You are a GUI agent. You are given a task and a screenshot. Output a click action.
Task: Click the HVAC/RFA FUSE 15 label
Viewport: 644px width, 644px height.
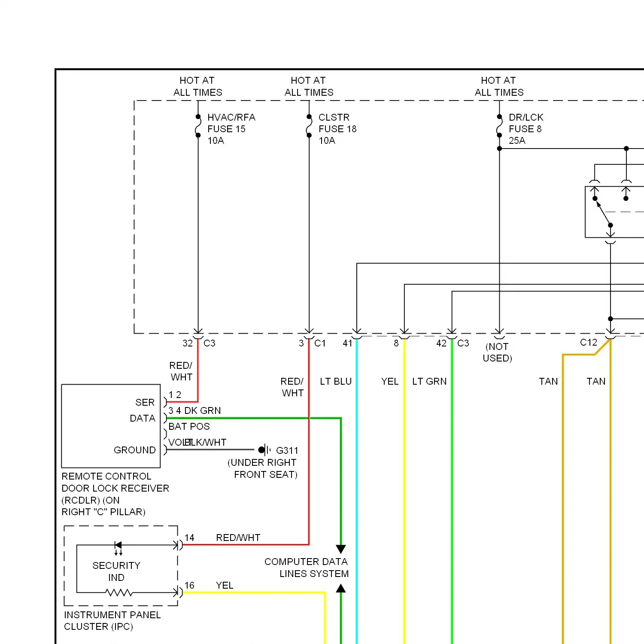pos(231,129)
